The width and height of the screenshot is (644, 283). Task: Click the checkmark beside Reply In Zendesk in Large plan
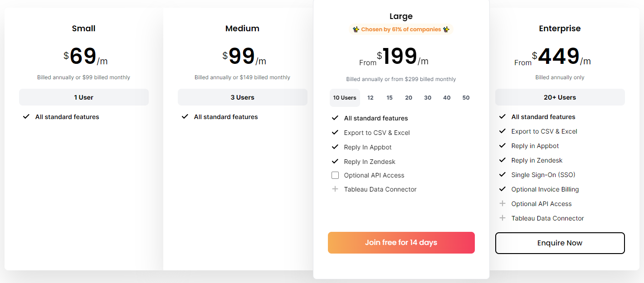(335, 162)
